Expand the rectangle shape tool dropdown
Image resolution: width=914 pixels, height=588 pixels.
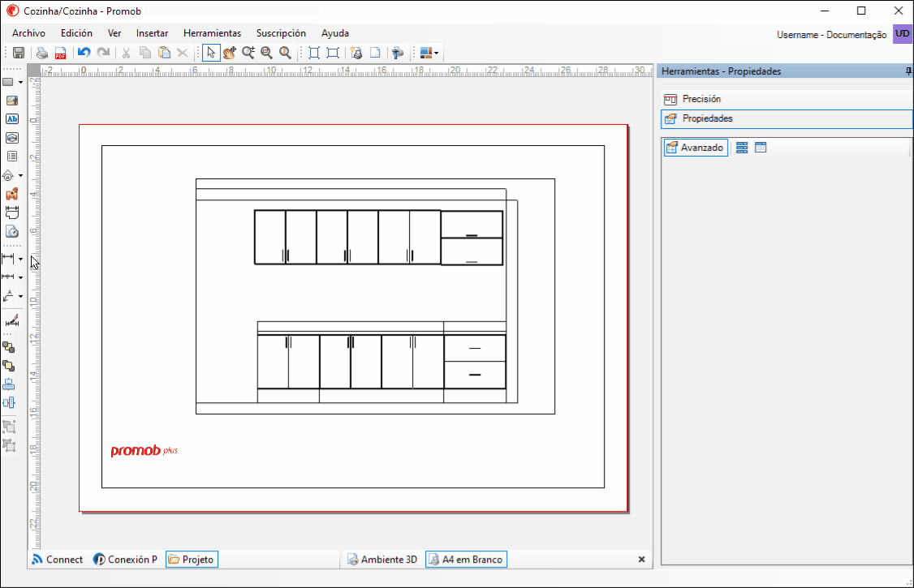tap(20, 82)
